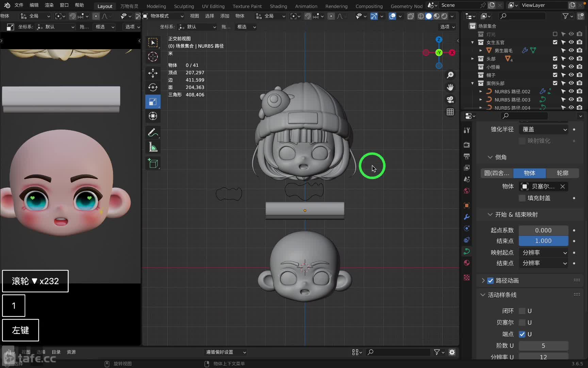The image size is (588, 368).
Task: Expand 头部 collection in outliner
Action: 472,59
